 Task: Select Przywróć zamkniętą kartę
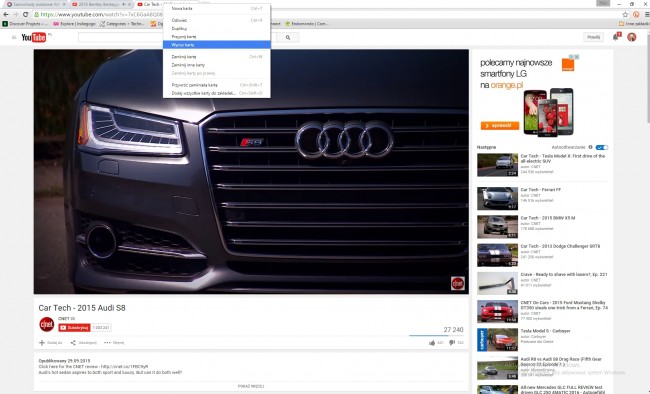(217, 85)
